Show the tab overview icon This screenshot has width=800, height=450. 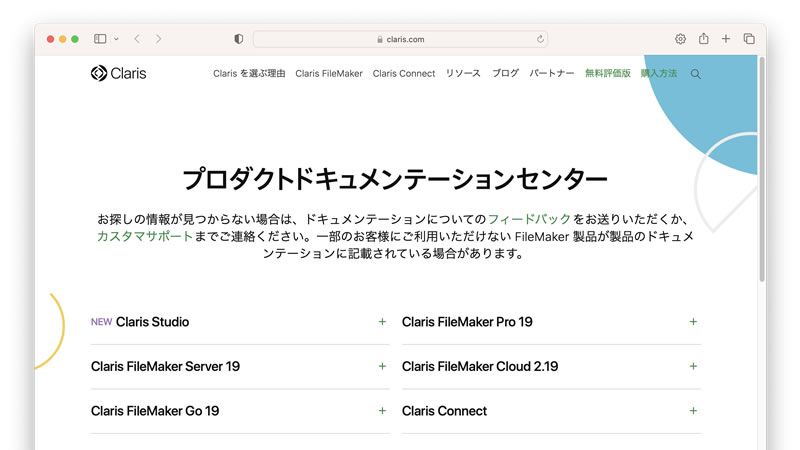pos(749,39)
